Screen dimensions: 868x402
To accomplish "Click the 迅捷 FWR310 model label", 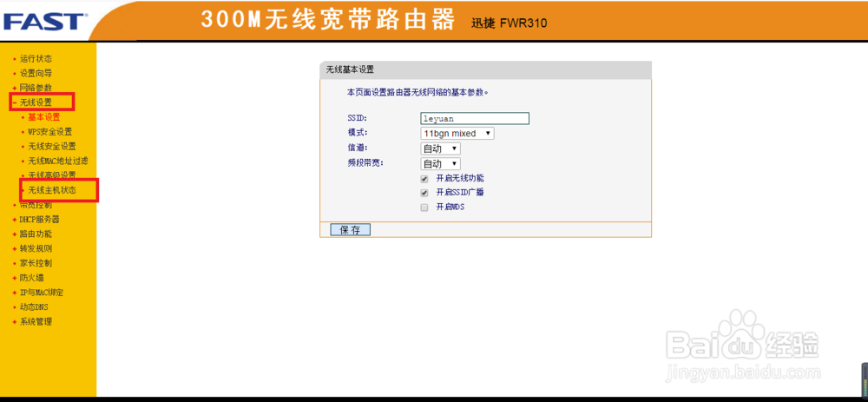I will (x=509, y=23).
